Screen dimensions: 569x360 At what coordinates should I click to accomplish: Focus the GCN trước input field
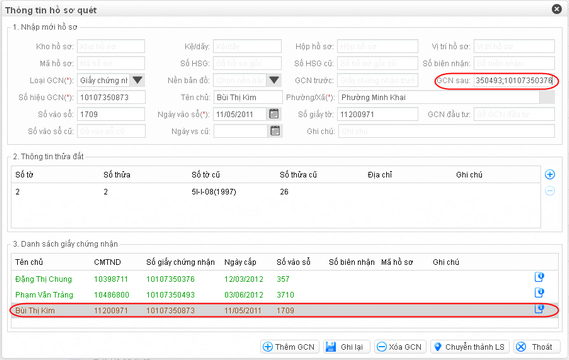coord(377,80)
